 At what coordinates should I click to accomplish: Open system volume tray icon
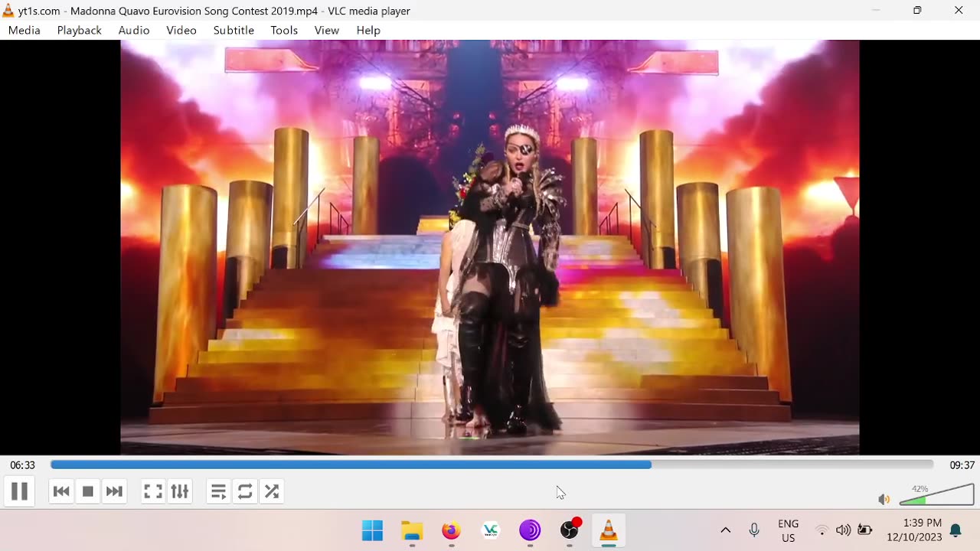coord(844,530)
